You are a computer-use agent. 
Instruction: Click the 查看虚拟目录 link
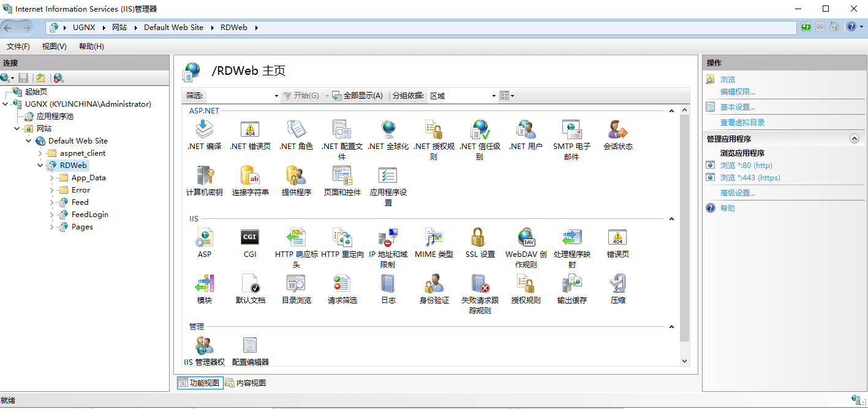(x=742, y=123)
